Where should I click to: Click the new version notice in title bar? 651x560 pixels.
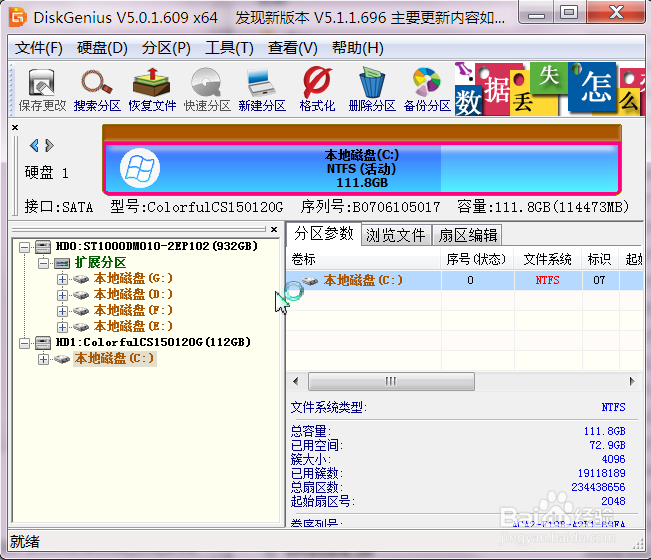click(x=370, y=18)
